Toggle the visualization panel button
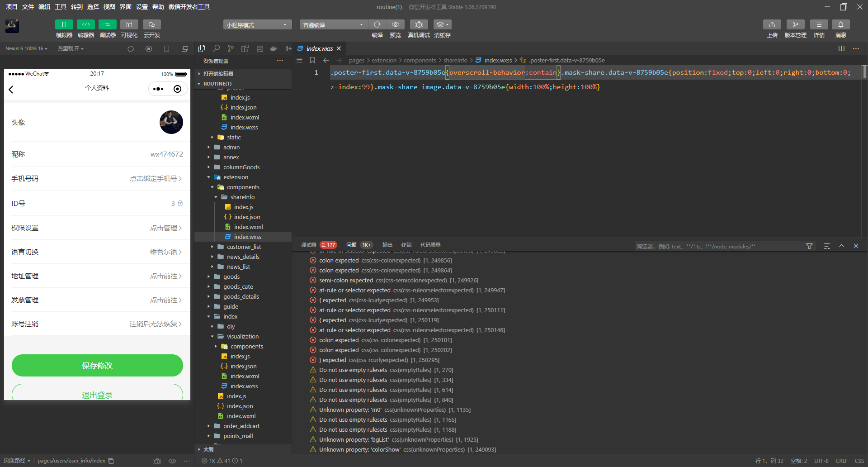The width and height of the screenshot is (868, 467). pos(129,24)
